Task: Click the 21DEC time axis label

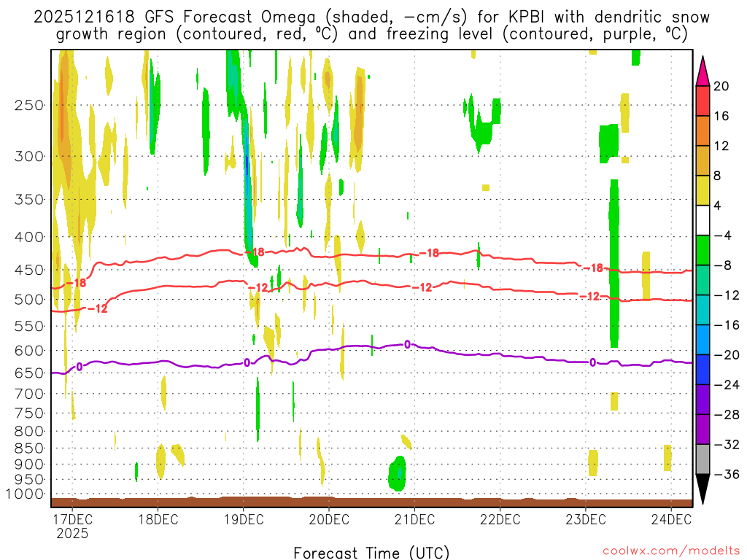Action: [414, 519]
